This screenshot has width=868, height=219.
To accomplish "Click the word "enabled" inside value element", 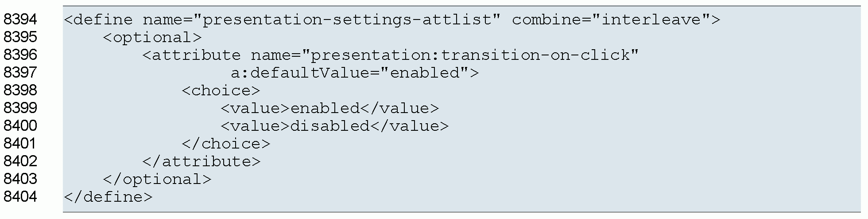I will coord(325,108).
